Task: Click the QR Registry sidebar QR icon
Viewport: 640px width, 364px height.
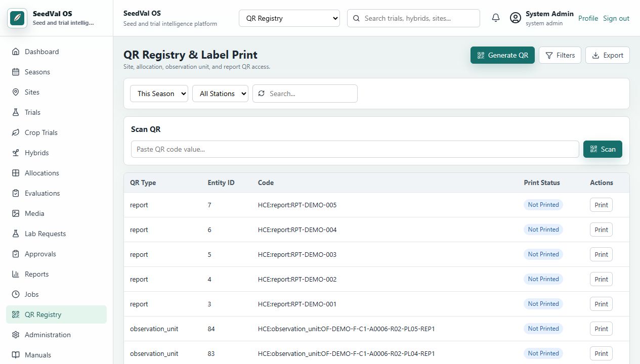Action: 16,314
